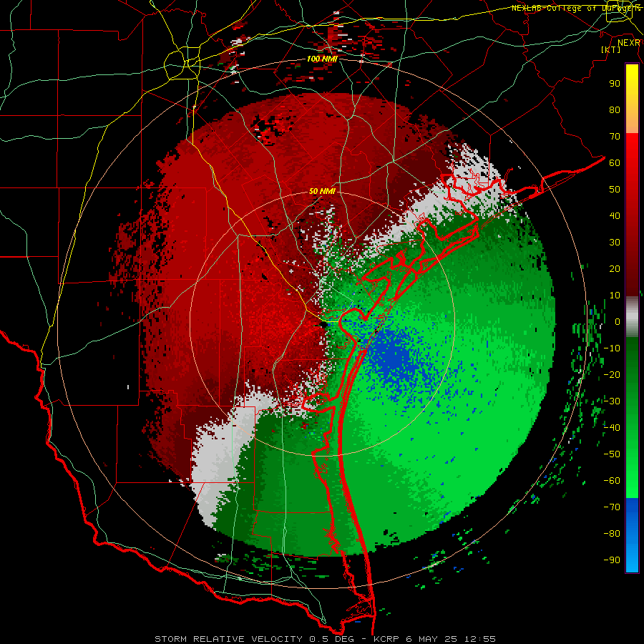Click the -10 legend value
This screenshot has width=644, height=644.
click(x=612, y=348)
